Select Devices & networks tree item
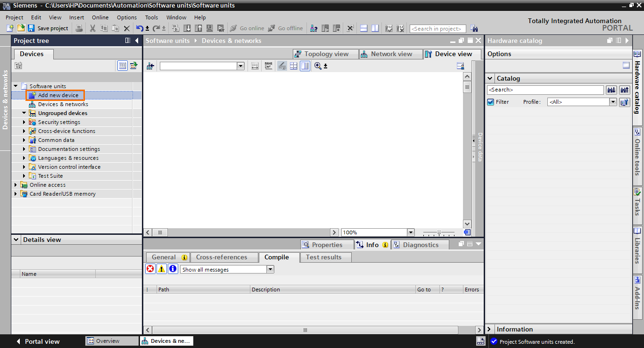 [x=63, y=104]
